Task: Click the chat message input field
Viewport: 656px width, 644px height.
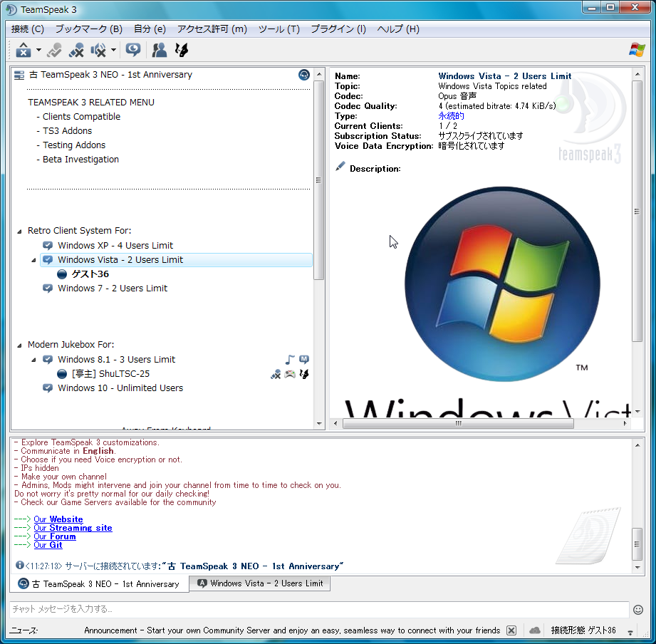Action: tap(319, 609)
